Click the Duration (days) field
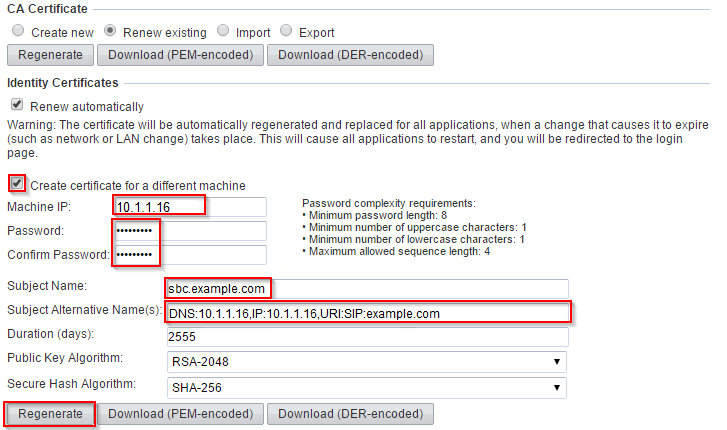The width and height of the screenshot is (727, 430). pyautogui.click(x=367, y=337)
